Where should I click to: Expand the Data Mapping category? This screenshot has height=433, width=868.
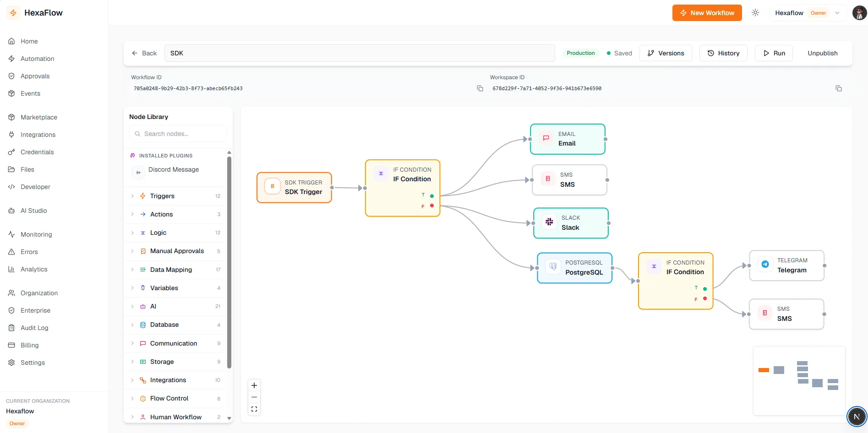point(176,270)
